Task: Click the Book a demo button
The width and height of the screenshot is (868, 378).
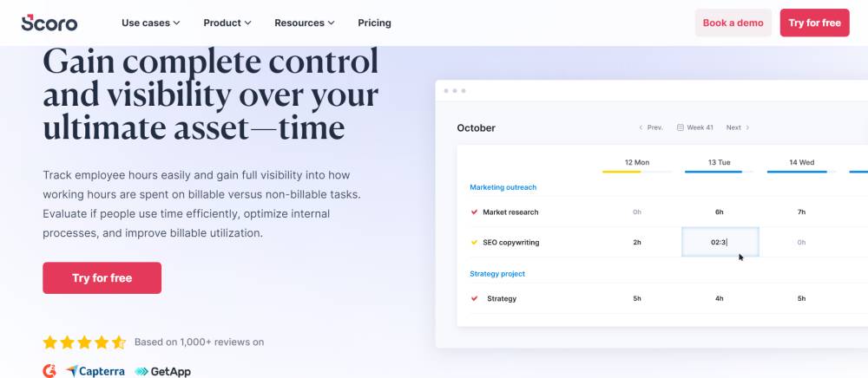Action: [x=733, y=23]
